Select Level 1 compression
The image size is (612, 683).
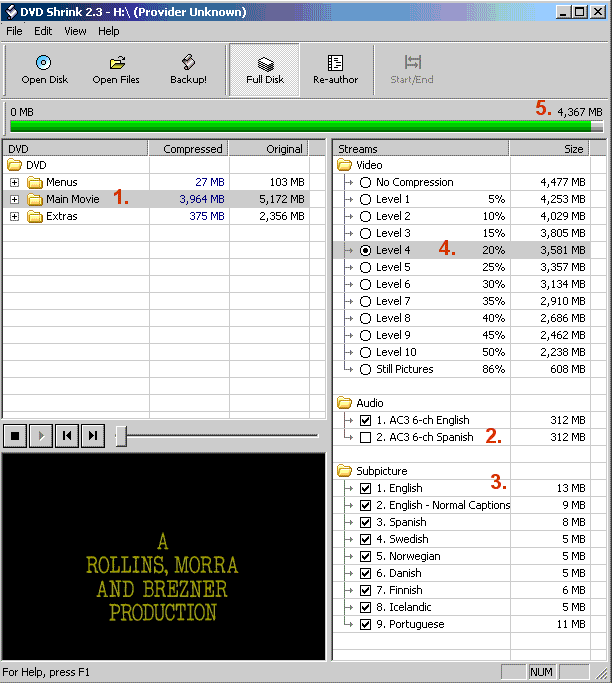[365, 199]
